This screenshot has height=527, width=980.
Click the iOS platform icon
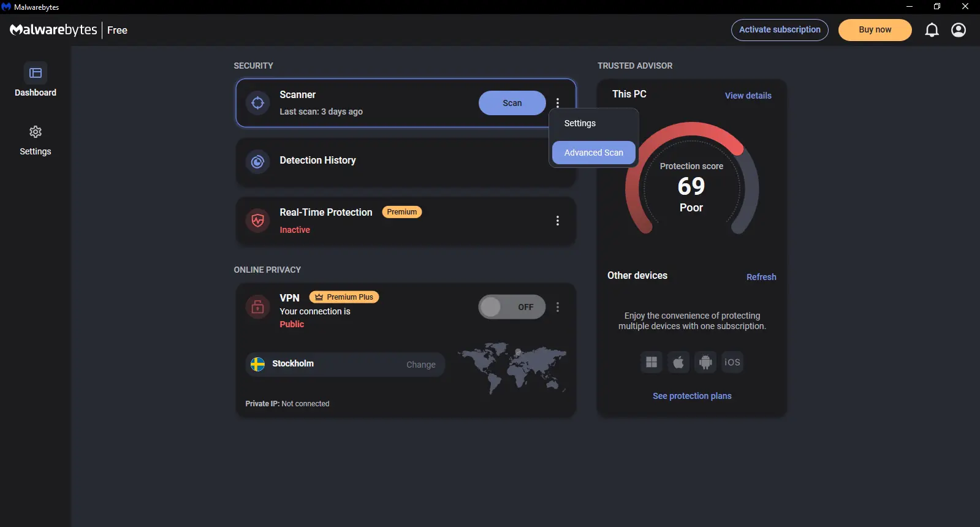point(732,362)
